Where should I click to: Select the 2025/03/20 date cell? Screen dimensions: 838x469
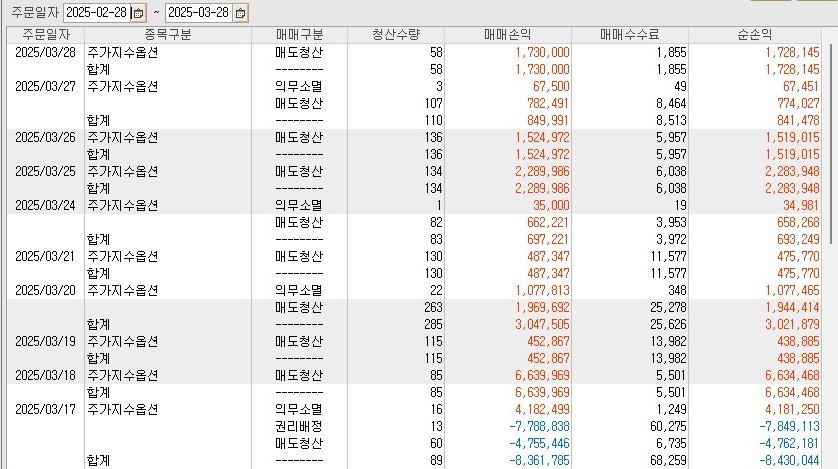[45, 291]
